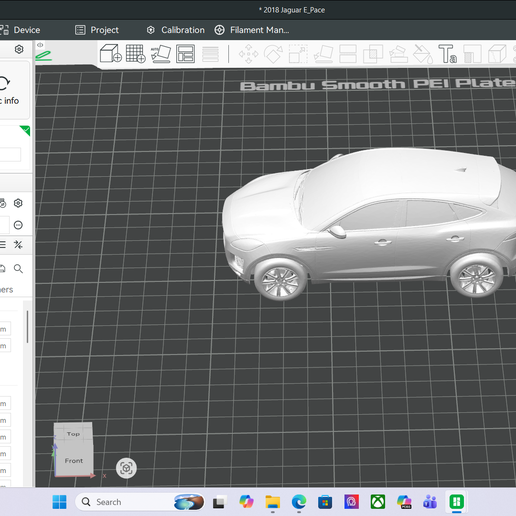The image size is (516, 516).
Task: Click the three-line list icon in sidebar
Action: (3, 245)
